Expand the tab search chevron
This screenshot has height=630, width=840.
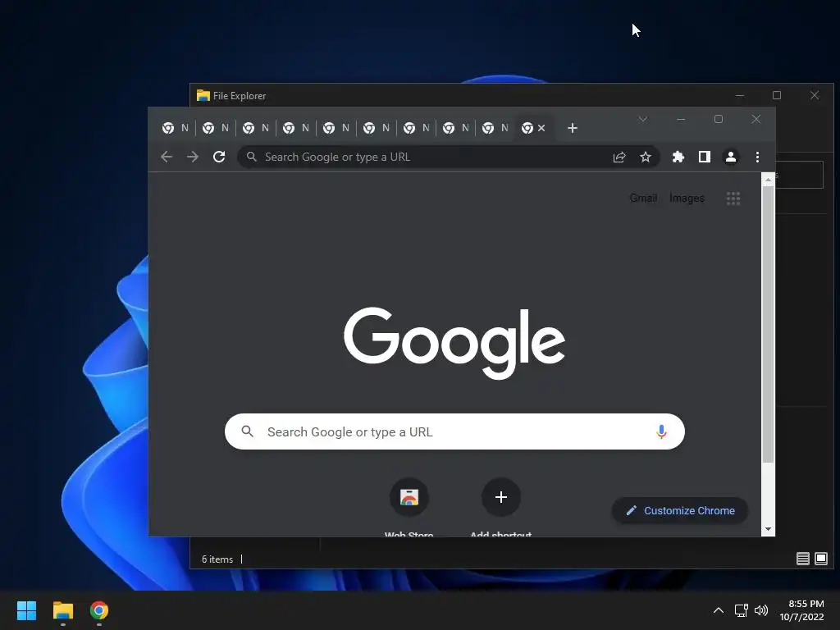click(643, 119)
